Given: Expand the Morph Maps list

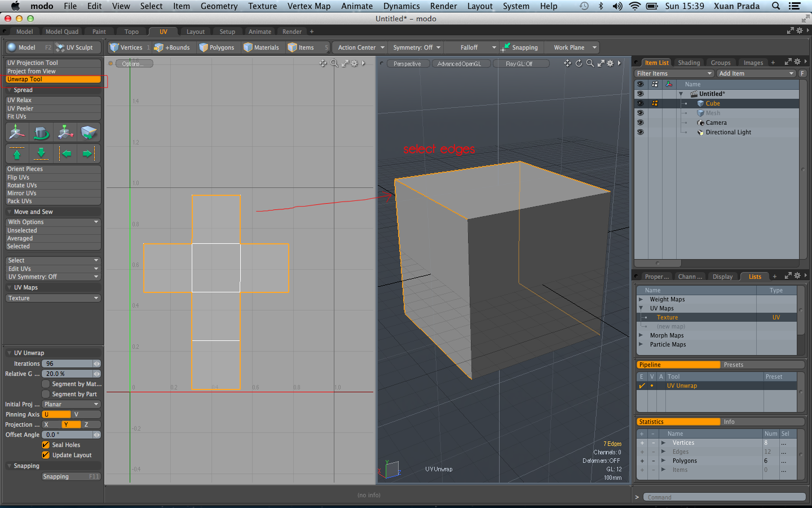Looking at the screenshot, I should pyautogui.click(x=641, y=335).
